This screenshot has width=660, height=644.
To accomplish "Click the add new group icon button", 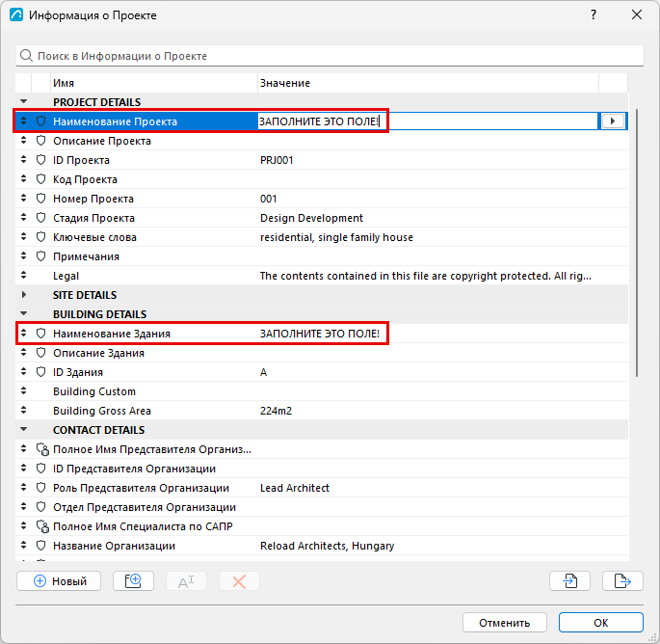I will click(x=133, y=581).
